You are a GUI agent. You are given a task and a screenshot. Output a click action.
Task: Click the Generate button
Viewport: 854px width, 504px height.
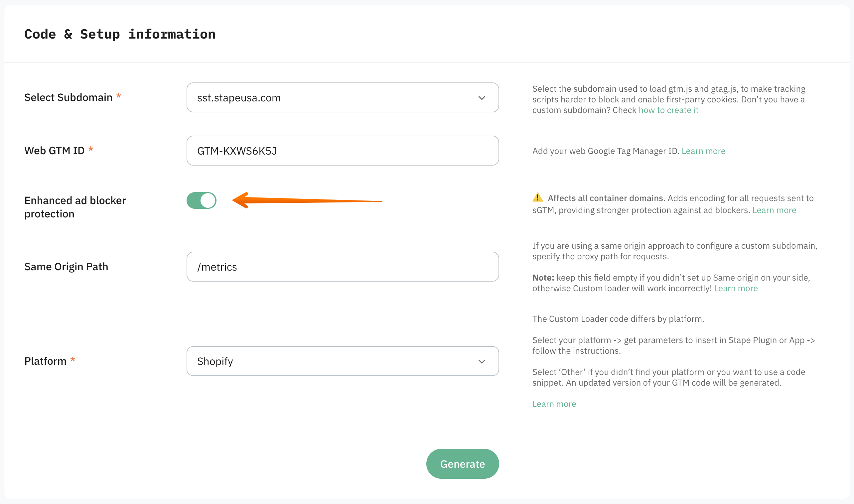pyautogui.click(x=462, y=464)
